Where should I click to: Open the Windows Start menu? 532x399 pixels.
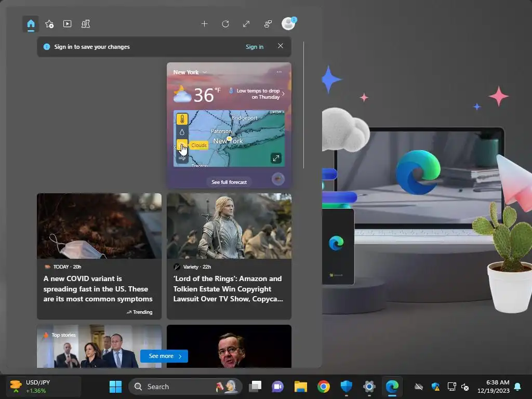tap(115, 387)
